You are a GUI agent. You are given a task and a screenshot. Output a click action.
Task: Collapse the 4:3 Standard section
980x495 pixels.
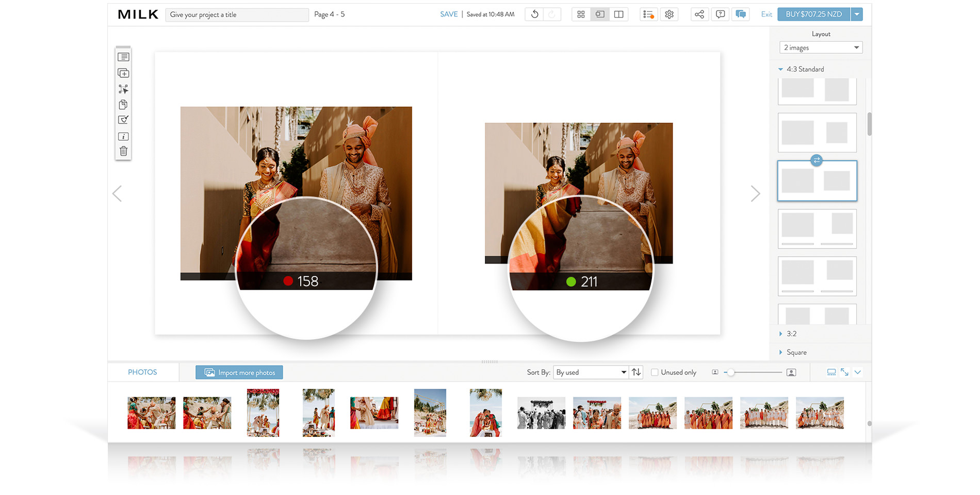(780, 69)
